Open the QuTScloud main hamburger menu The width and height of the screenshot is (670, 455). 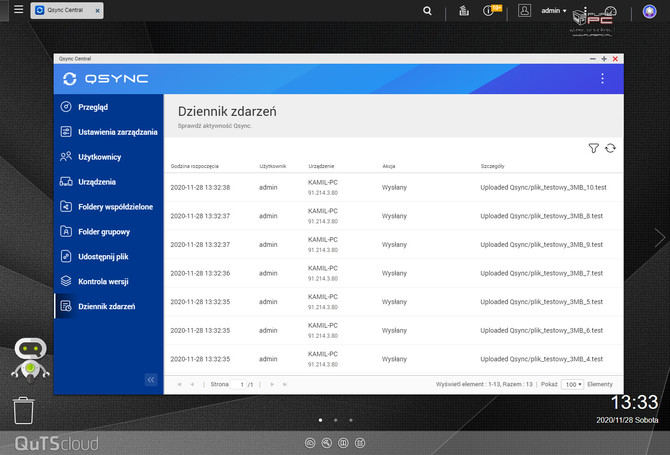[x=18, y=9]
